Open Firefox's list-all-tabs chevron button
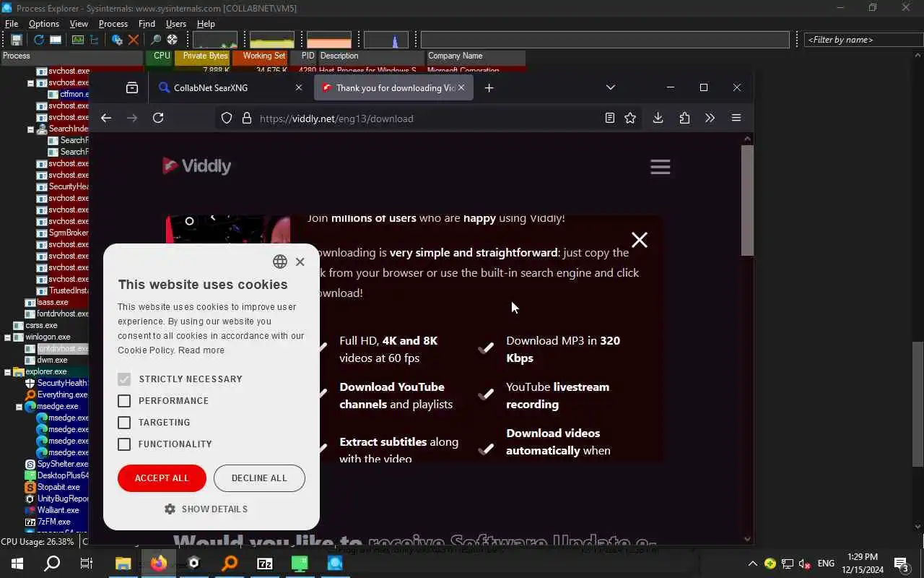The height and width of the screenshot is (578, 924). point(611,87)
